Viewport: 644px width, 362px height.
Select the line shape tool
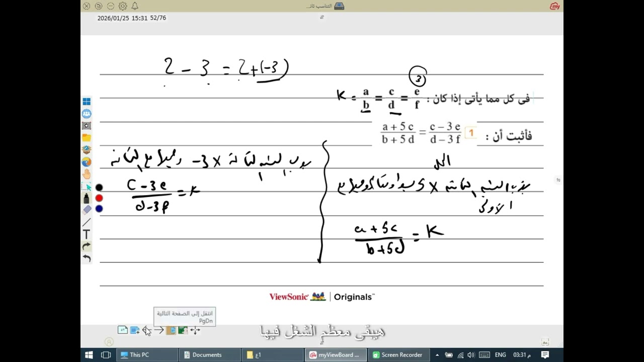click(x=87, y=222)
